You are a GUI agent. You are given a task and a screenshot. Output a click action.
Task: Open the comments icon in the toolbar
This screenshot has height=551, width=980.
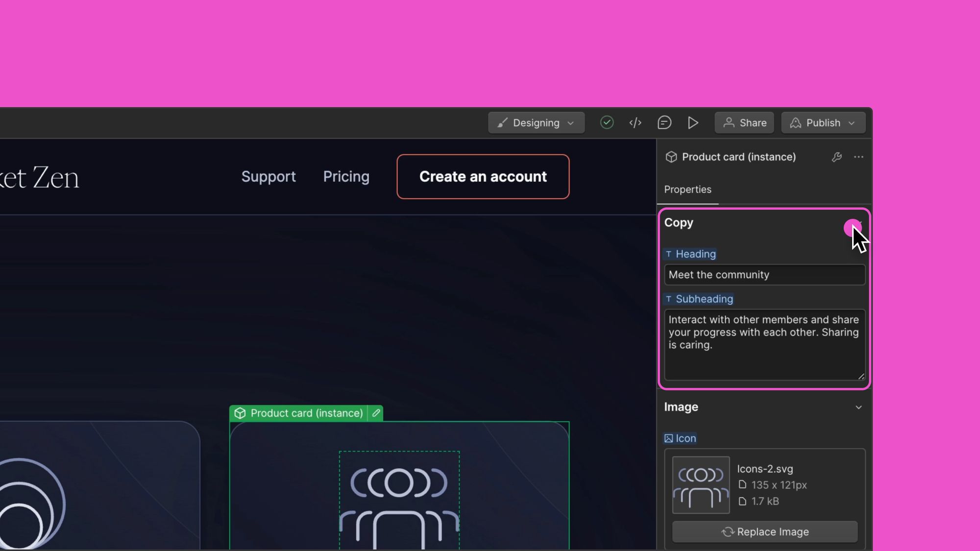point(664,122)
